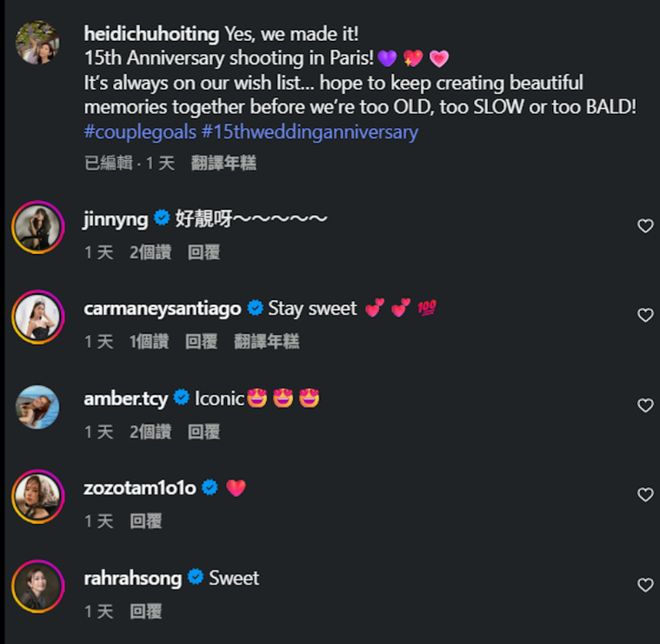Like carmaneysantiago's comment with the heart

point(645,315)
